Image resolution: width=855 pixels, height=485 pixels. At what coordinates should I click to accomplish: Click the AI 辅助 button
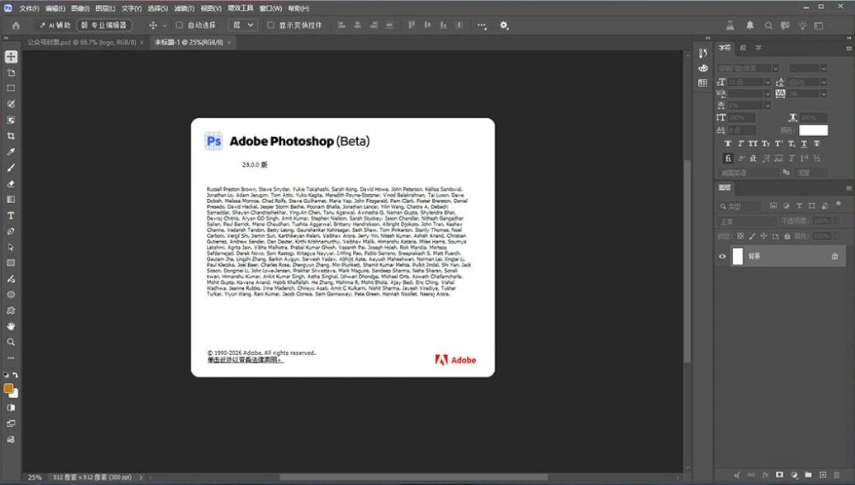click(56, 25)
